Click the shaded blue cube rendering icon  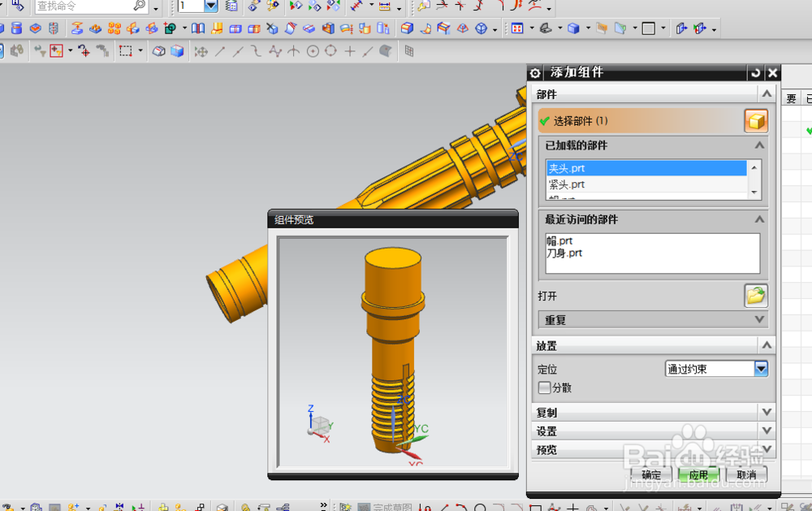pos(573,28)
